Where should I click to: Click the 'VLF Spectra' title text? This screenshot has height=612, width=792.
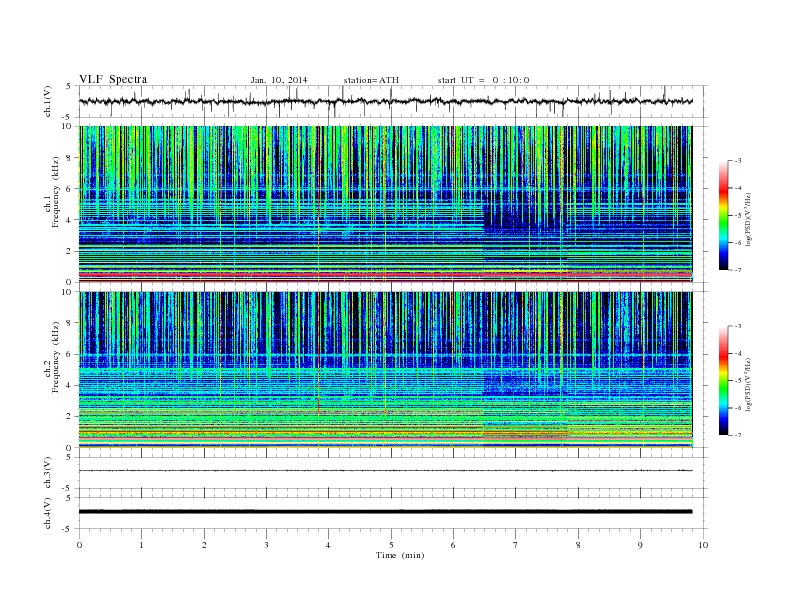(x=113, y=79)
